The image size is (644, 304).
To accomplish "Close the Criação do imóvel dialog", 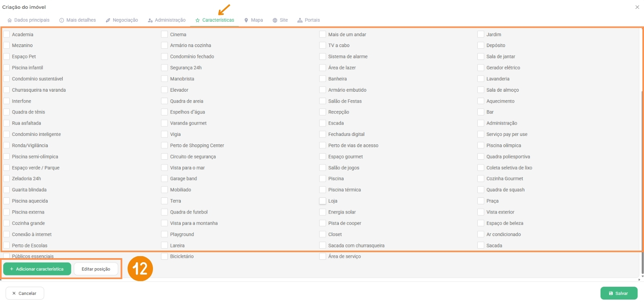I will point(637,7).
